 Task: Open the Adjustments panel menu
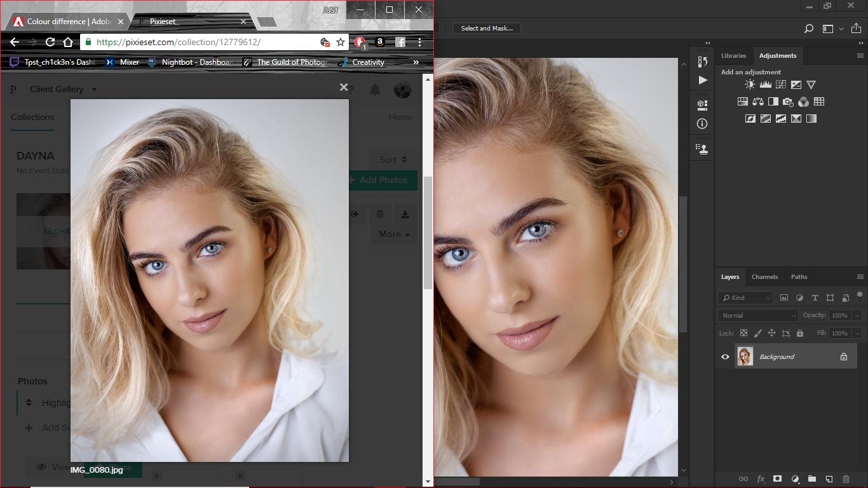pos(860,55)
